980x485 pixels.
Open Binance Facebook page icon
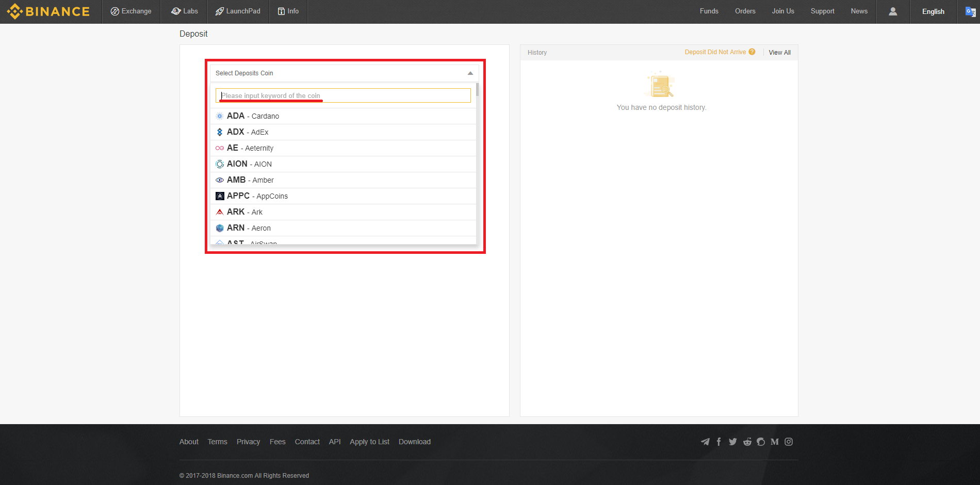(x=718, y=442)
